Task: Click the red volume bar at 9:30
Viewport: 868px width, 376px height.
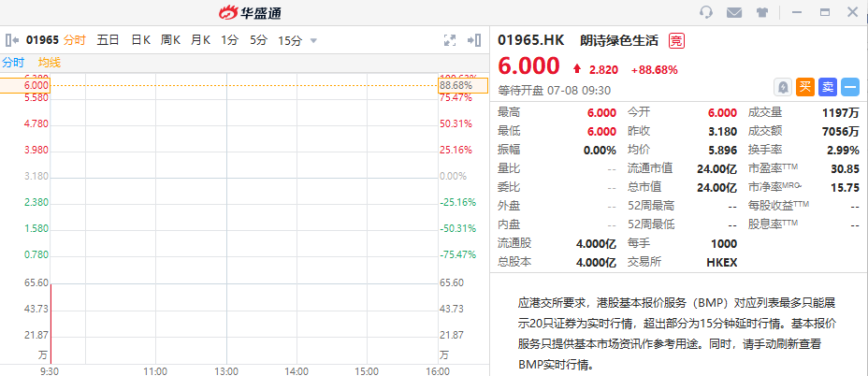Action: point(51,323)
